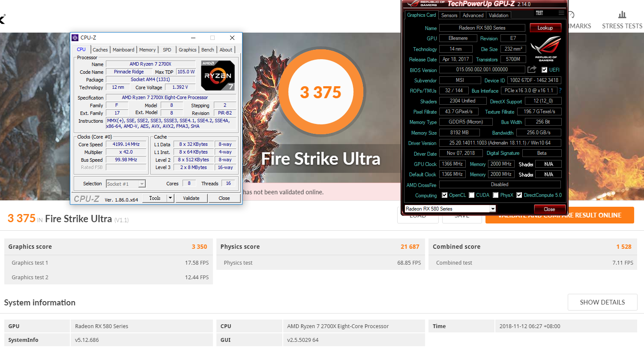Screen dimensions: 644x347
Task: Click the BIOS export share icon in GPU-Z
Action: 532,69
